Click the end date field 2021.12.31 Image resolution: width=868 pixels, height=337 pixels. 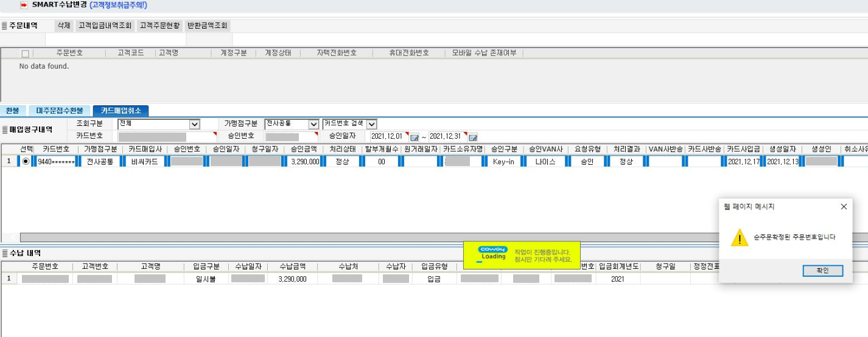click(447, 137)
